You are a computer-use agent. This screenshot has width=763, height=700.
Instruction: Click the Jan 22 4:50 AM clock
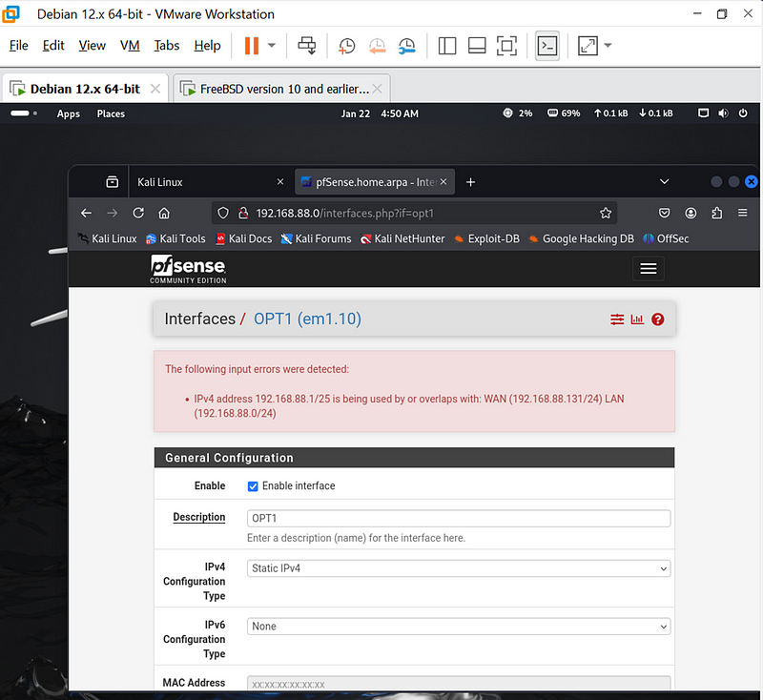click(380, 113)
